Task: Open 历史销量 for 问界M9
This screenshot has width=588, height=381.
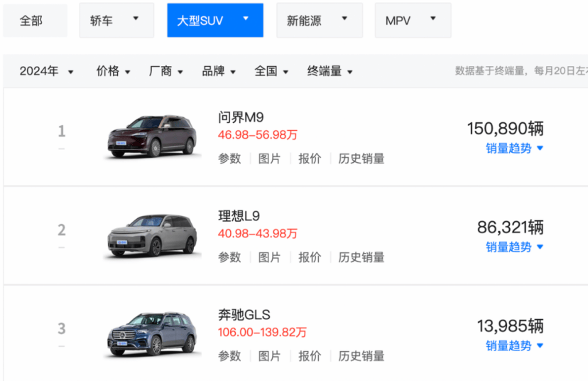Action: [361, 159]
